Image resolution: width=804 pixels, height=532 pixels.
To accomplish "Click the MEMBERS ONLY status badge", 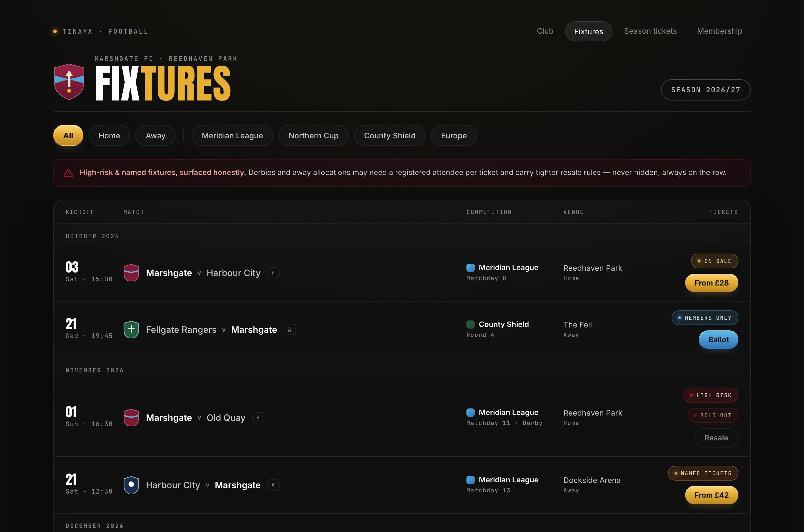I will click(705, 317).
